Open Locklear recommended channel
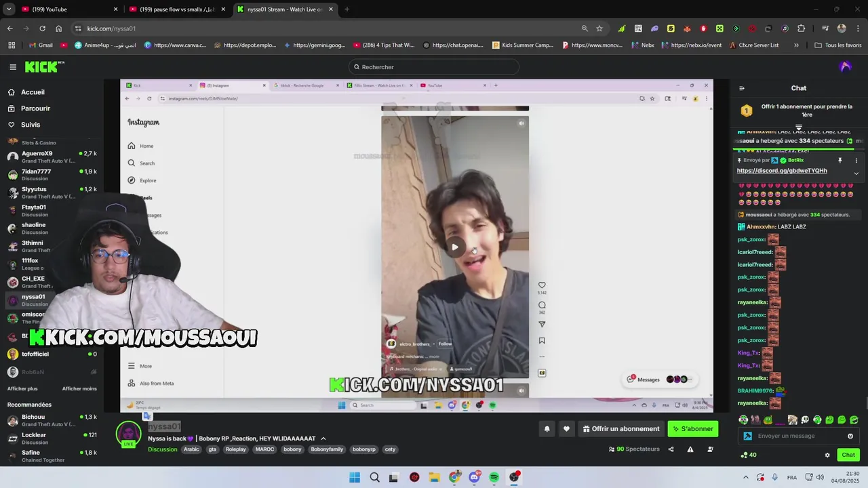The width and height of the screenshot is (868, 488). (51, 438)
